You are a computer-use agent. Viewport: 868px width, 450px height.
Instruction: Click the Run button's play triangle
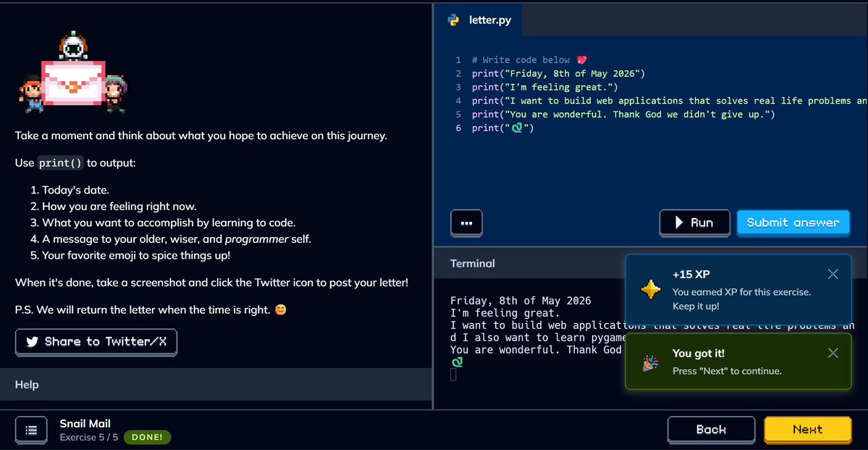678,222
